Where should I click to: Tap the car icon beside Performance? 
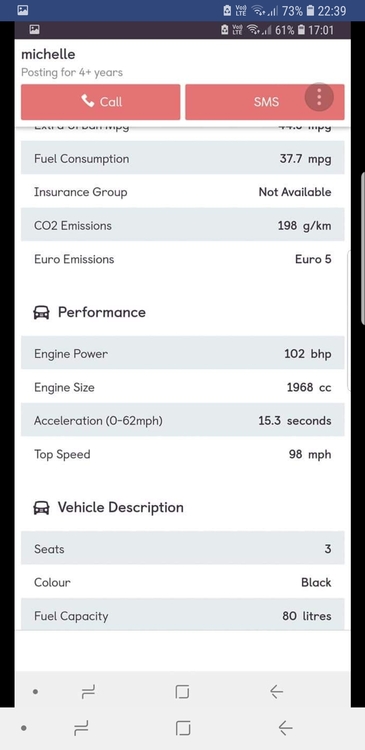coord(42,313)
